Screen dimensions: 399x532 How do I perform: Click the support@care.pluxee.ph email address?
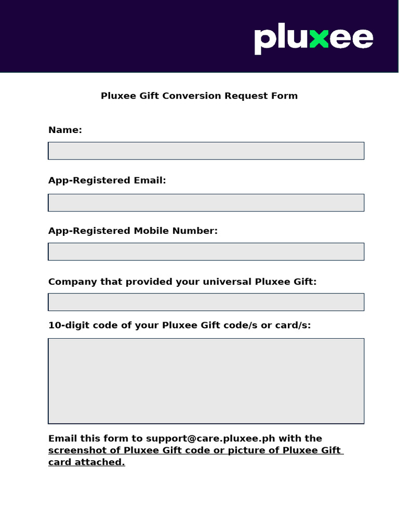pyautogui.click(x=210, y=438)
